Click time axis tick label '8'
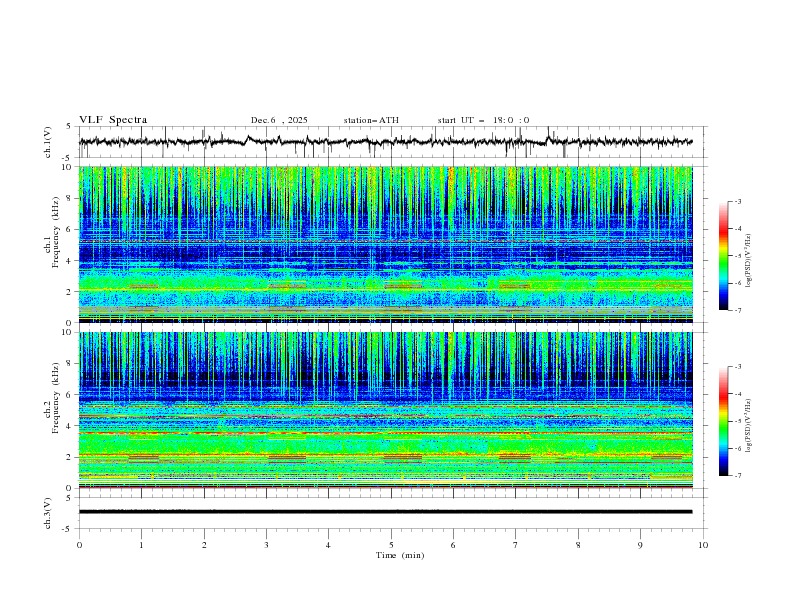Image resolution: width=792 pixels, height=612 pixels. pyautogui.click(x=578, y=545)
